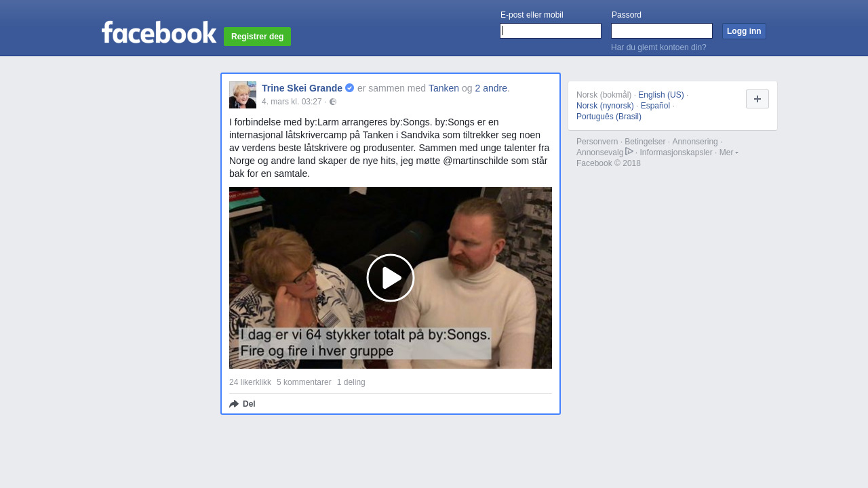Image resolution: width=868 pixels, height=488 pixels.
Task: View the 24 likerklikk count
Action: pos(250,382)
